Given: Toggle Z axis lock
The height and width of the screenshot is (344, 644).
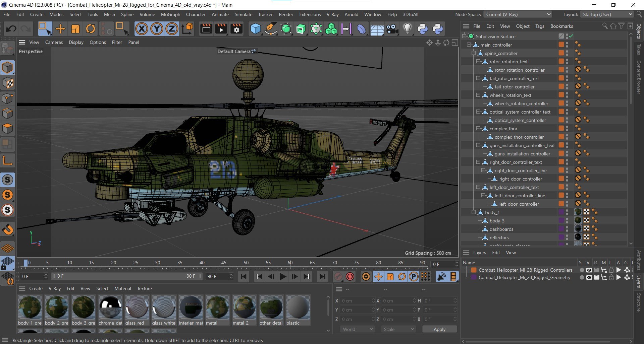Looking at the screenshot, I should click(x=172, y=29).
